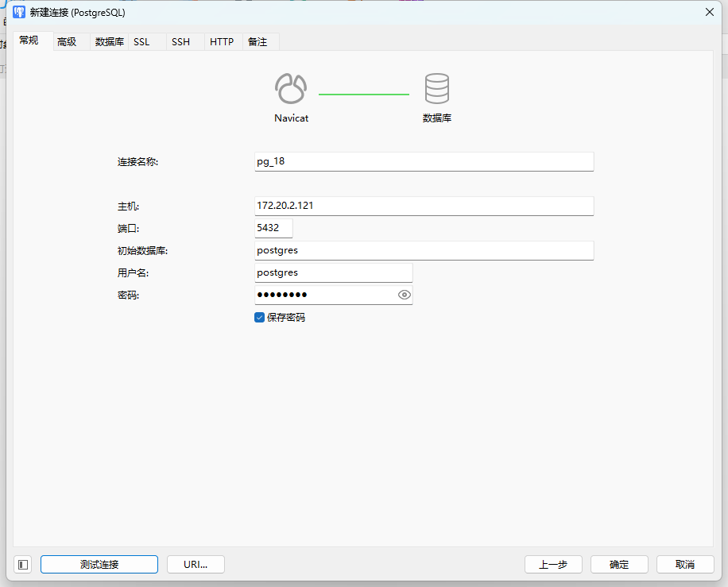The height and width of the screenshot is (587, 728).
Task: Click the 测试连接 button
Action: pyautogui.click(x=99, y=564)
